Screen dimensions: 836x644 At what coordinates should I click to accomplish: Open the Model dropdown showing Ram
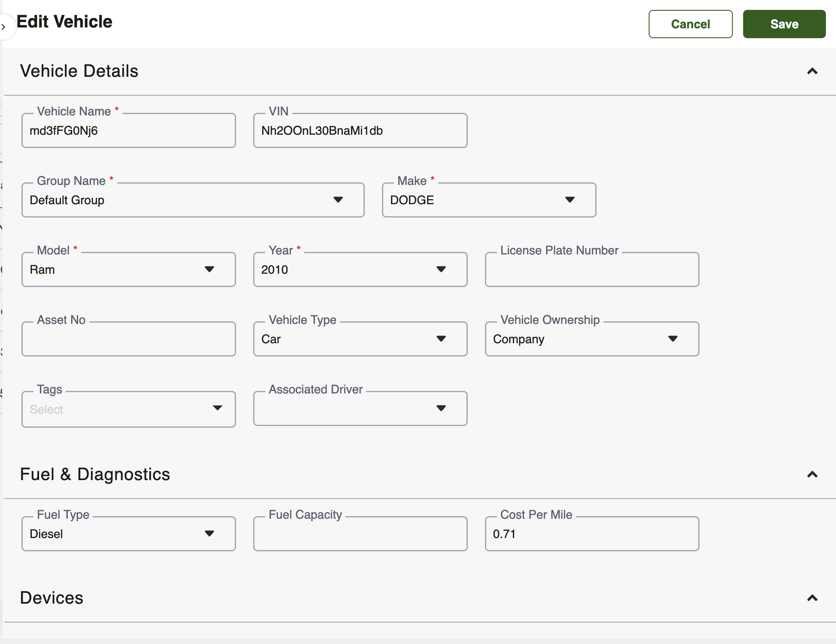(x=128, y=269)
